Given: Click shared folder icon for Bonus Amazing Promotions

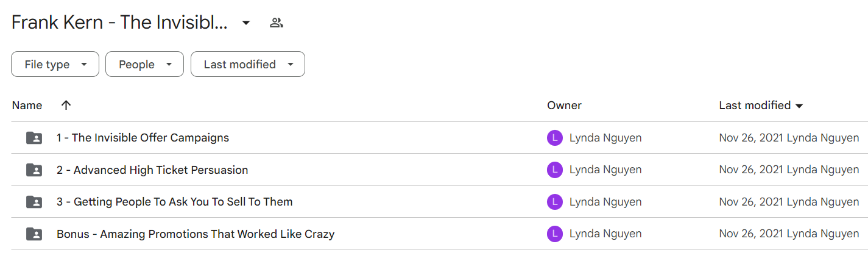Looking at the screenshot, I should 34,234.
